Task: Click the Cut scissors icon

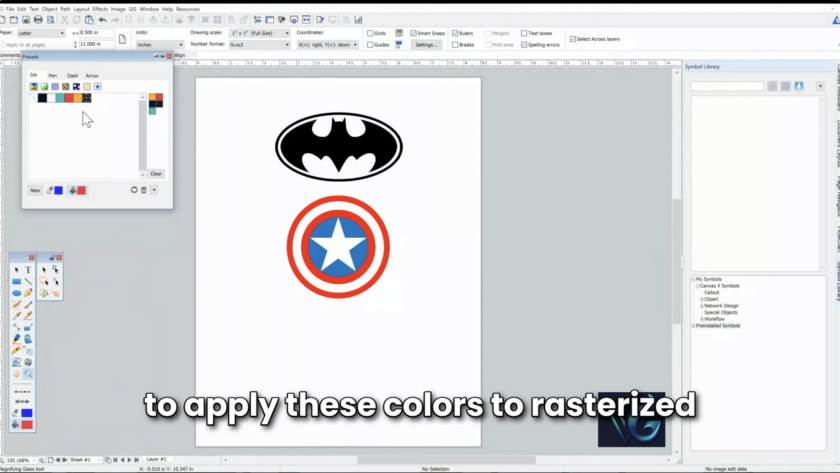Action: point(64,20)
